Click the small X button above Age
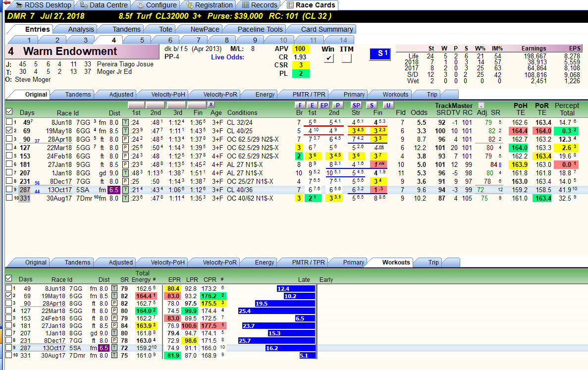 click(211, 105)
